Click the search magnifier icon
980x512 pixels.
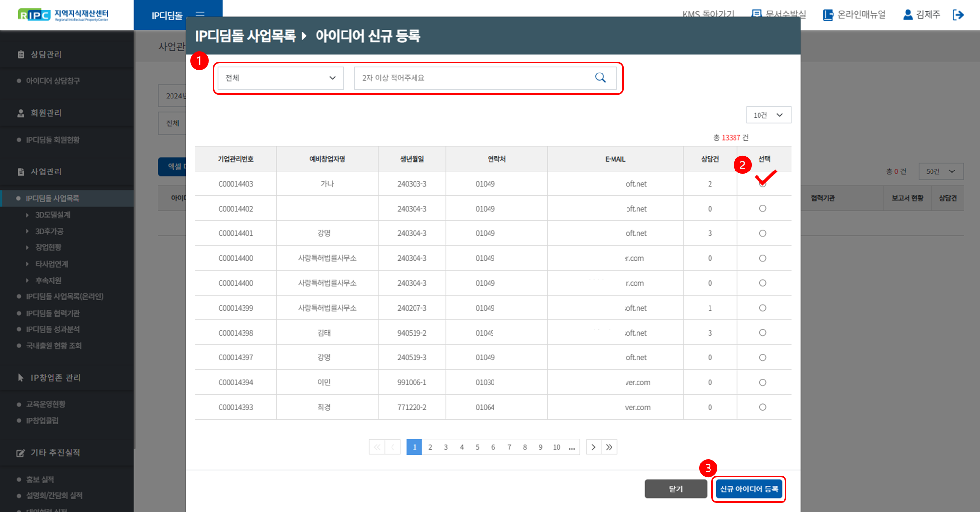click(x=600, y=78)
